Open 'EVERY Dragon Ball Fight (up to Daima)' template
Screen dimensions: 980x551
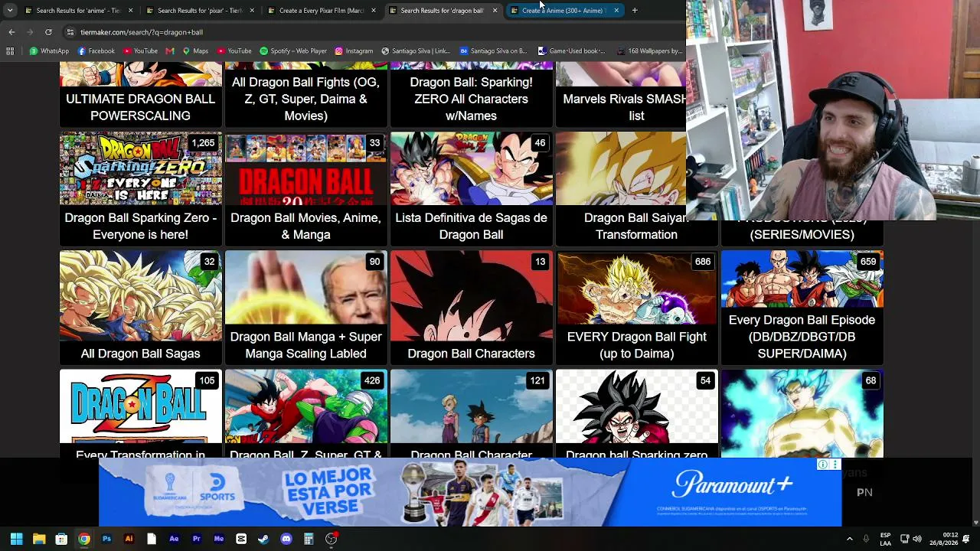click(x=637, y=308)
